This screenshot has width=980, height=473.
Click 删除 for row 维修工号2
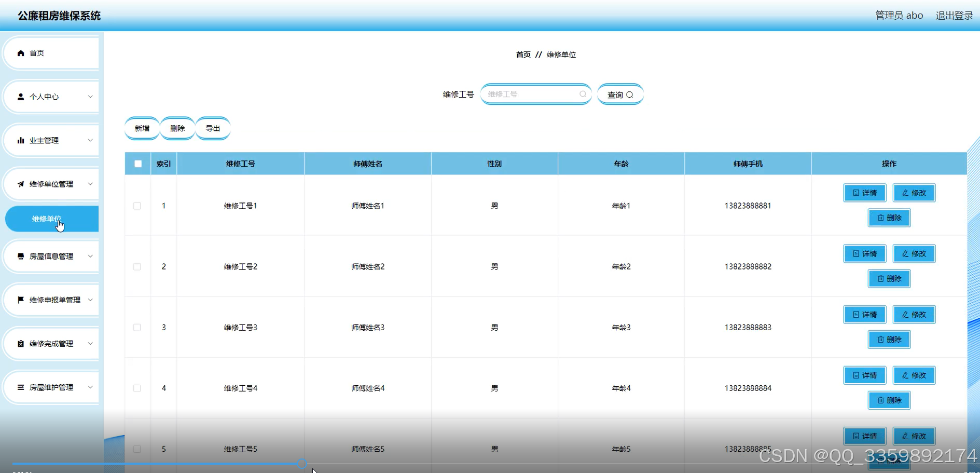coord(889,278)
